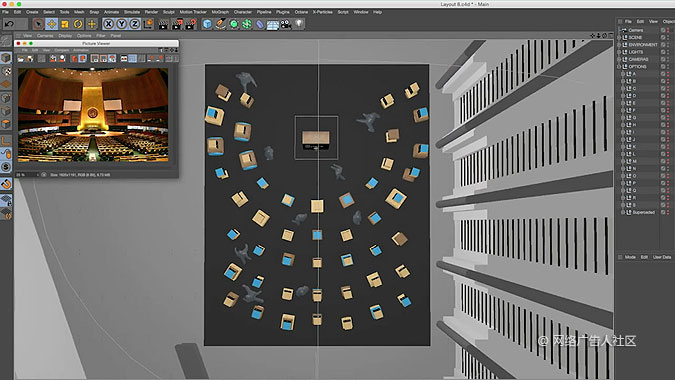
Task: Expand the LIGHTS null
Action: coord(619,52)
